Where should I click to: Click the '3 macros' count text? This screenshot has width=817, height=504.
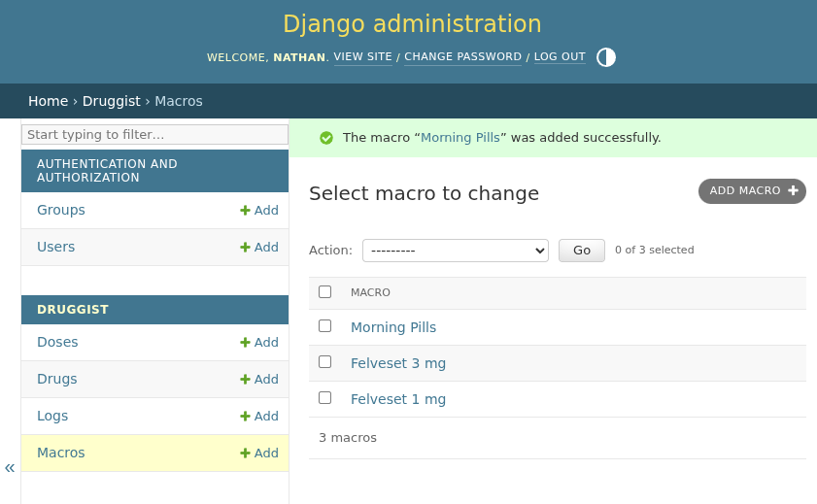(x=348, y=438)
